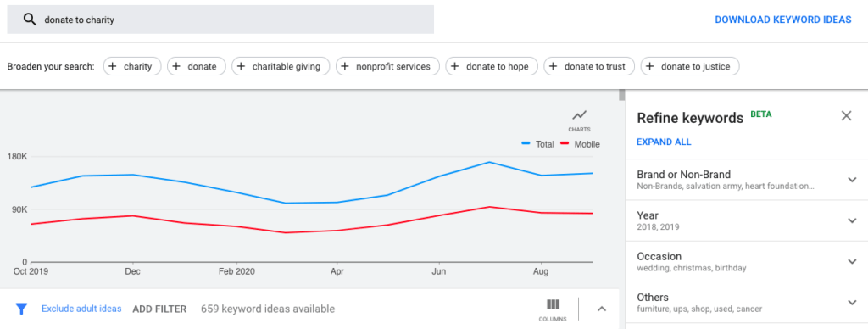Add 'nonprofit services' suggestion chip
The height and width of the screenshot is (329, 868).
point(387,66)
